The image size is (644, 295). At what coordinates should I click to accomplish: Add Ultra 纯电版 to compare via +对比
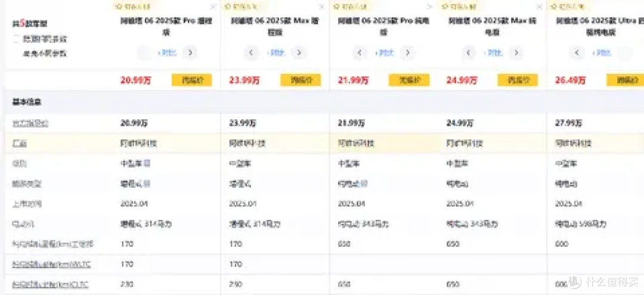click(x=601, y=53)
